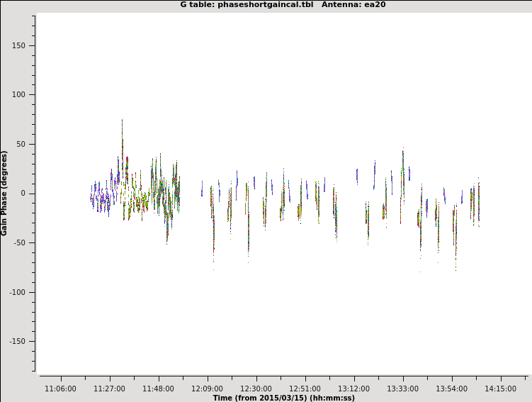
Task: Select the 50 y-axis tick label
Action: [20, 144]
